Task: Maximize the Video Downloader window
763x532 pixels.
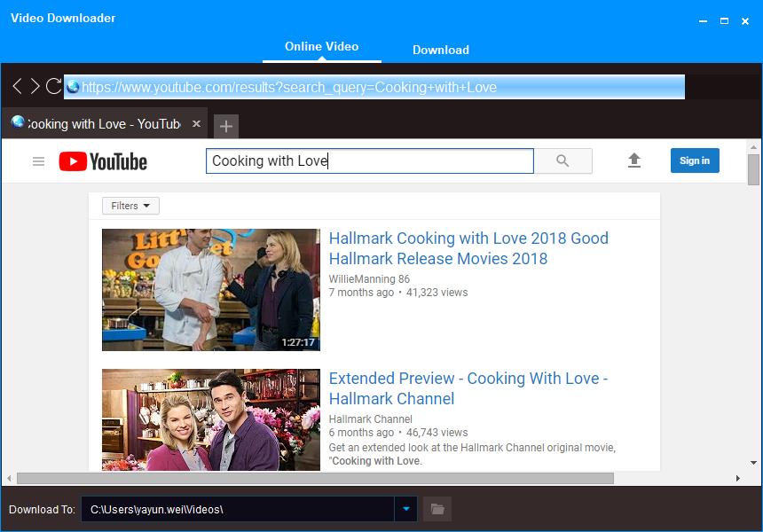Action: tap(725, 21)
